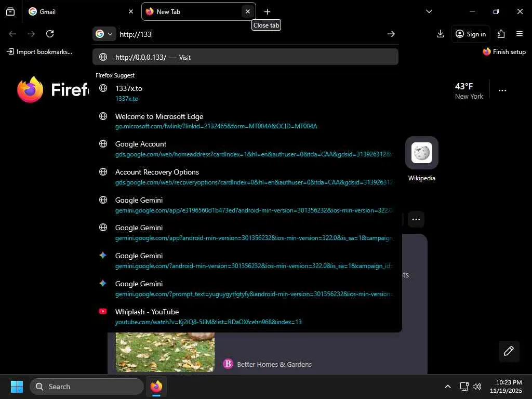Open the volume tray icon
The height and width of the screenshot is (399, 532).
click(x=477, y=387)
